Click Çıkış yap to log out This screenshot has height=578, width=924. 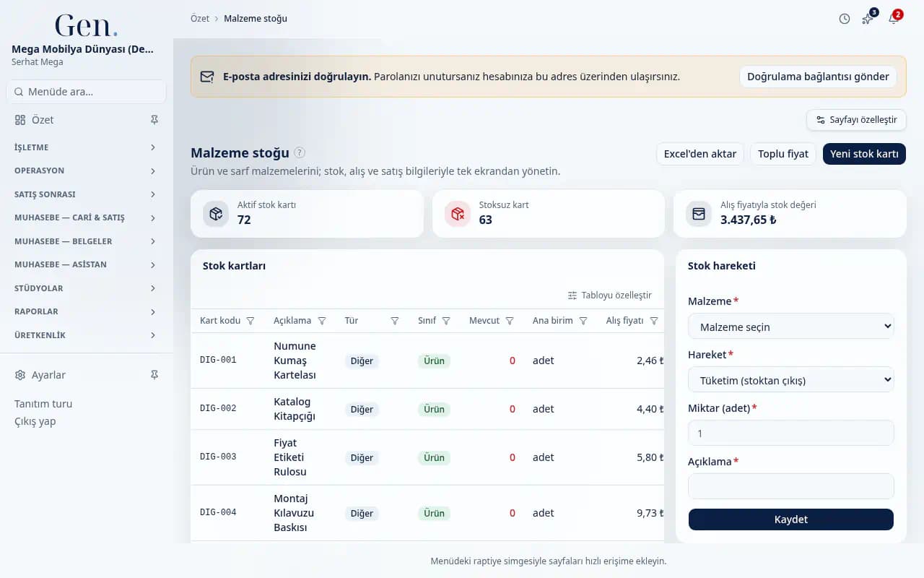click(35, 421)
